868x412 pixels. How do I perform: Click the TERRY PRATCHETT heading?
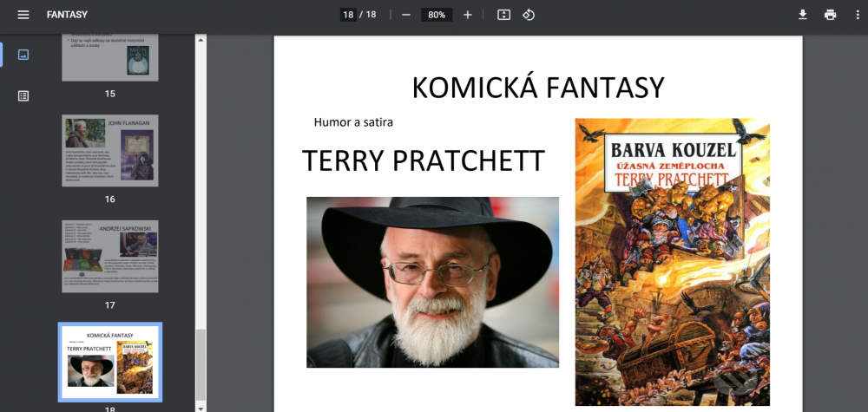click(x=424, y=161)
